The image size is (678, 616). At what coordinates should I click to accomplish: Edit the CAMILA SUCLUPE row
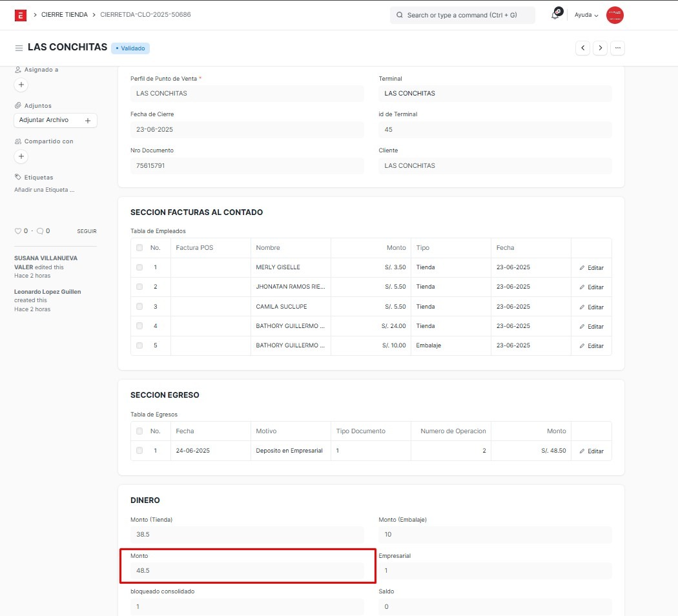click(x=591, y=307)
